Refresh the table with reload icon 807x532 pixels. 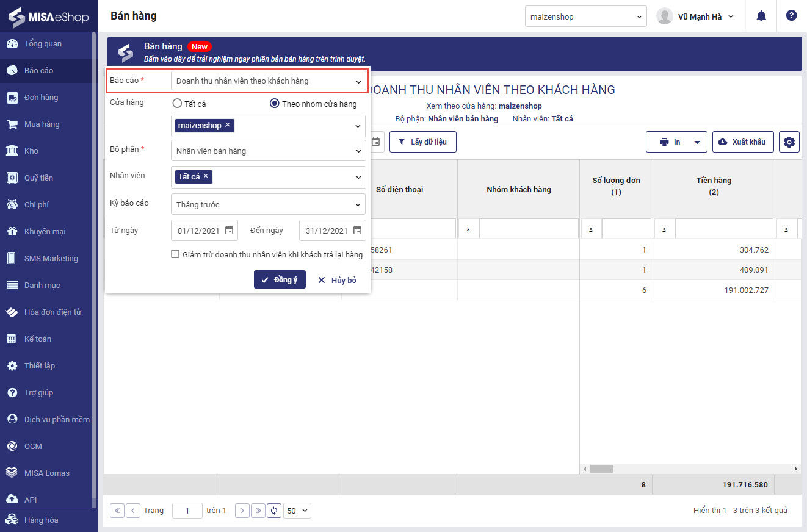click(274, 511)
